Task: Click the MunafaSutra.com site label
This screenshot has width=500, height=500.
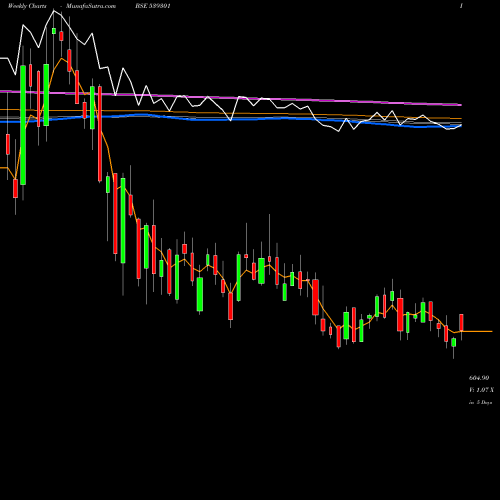Action: point(91,6)
